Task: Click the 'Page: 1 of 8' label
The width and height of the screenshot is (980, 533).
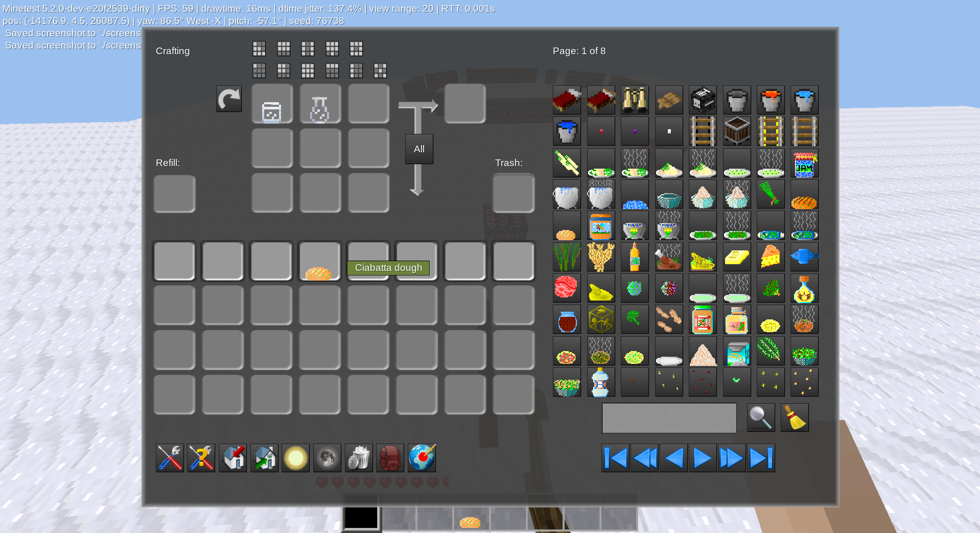Action: (579, 51)
